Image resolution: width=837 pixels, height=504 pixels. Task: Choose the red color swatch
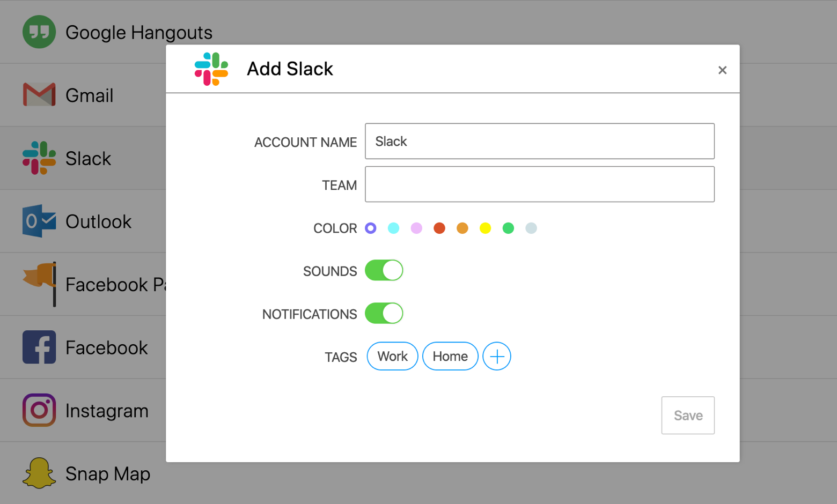(439, 228)
